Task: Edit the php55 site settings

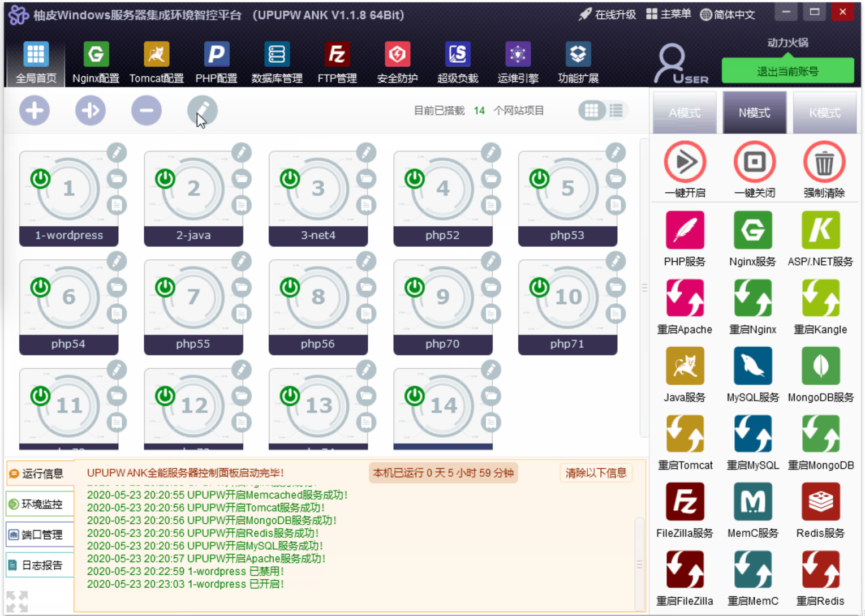Action: (242, 261)
